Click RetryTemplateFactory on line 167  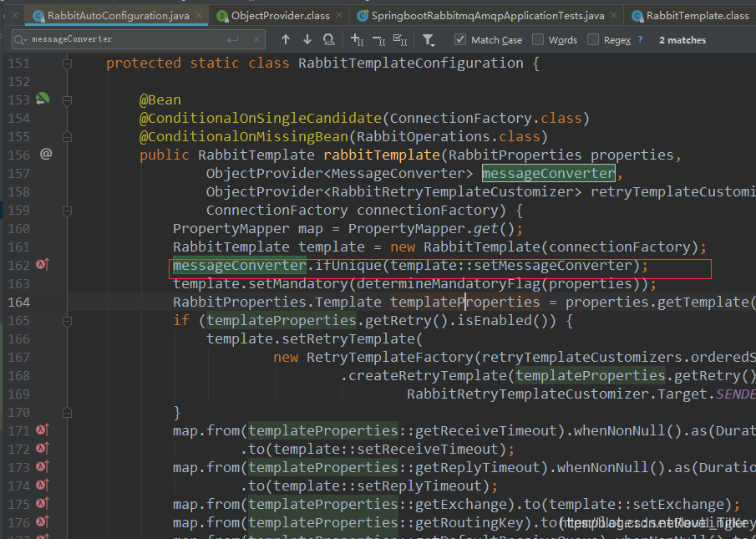[x=390, y=358]
